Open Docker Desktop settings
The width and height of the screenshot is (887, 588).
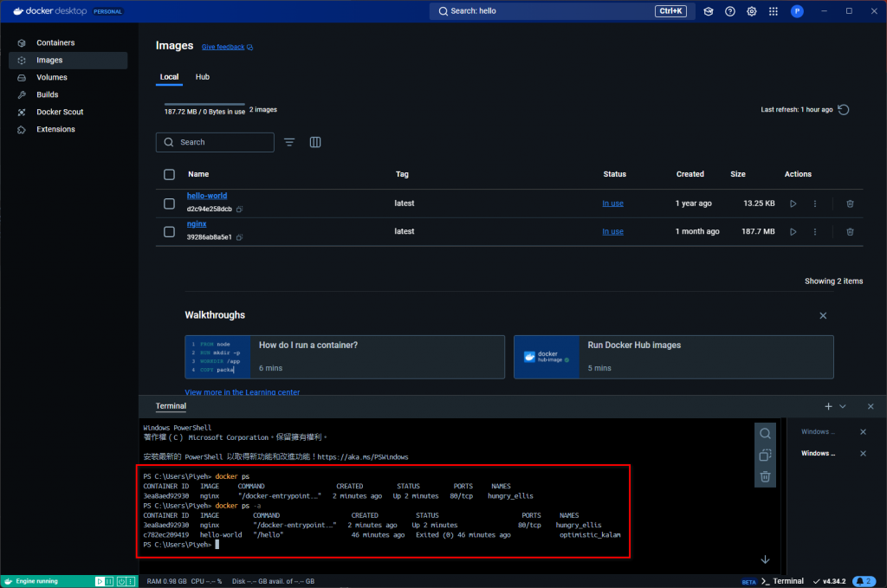click(751, 11)
